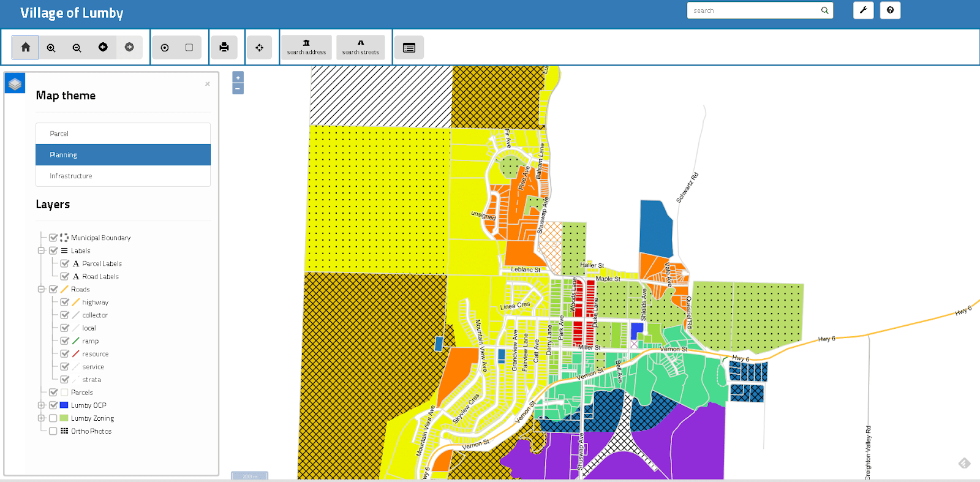Enable the Ortho Photos layer
980x482 pixels.
(x=53, y=431)
